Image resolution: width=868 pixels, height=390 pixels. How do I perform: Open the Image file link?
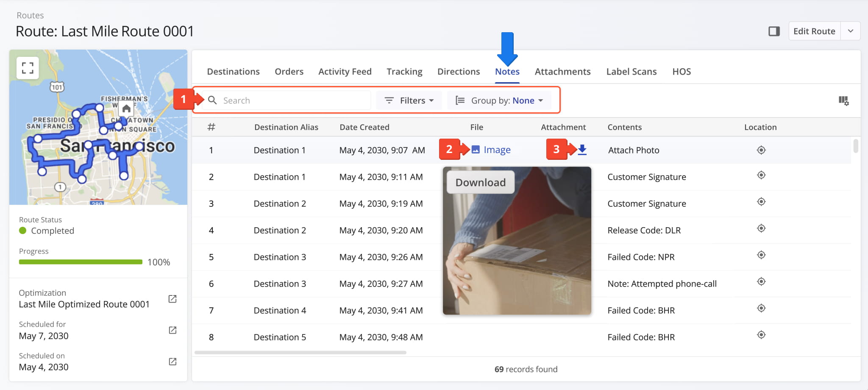[496, 150]
